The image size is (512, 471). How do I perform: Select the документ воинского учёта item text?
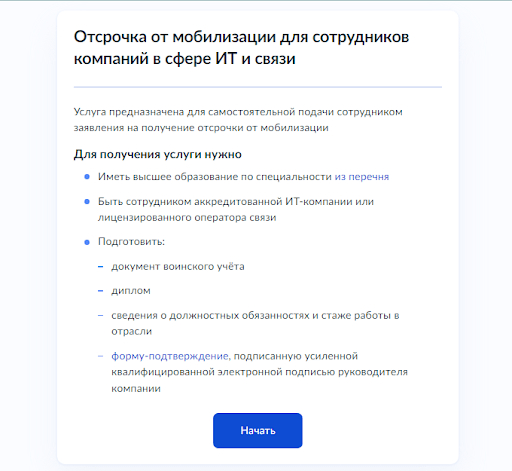178,266
